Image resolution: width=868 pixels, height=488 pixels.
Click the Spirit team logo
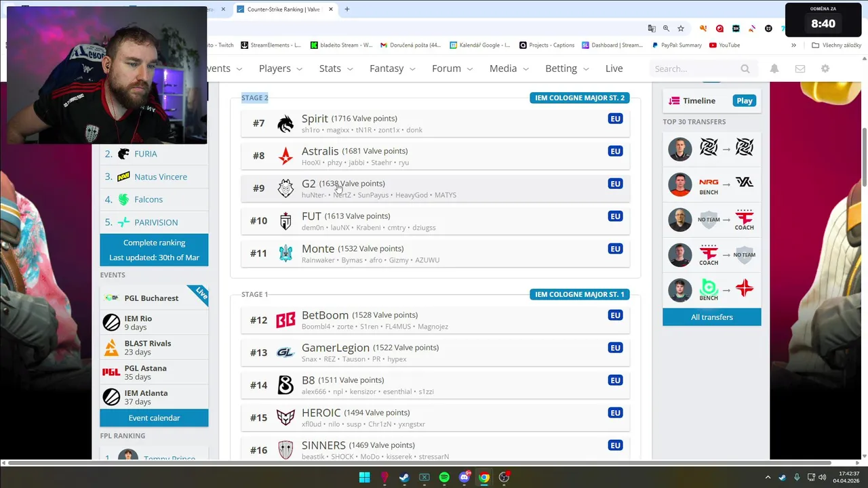coord(285,123)
